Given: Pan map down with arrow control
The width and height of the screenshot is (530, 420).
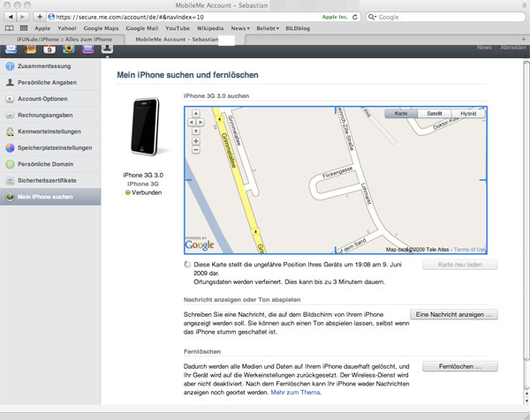Looking at the screenshot, I should pyautogui.click(x=196, y=131).
